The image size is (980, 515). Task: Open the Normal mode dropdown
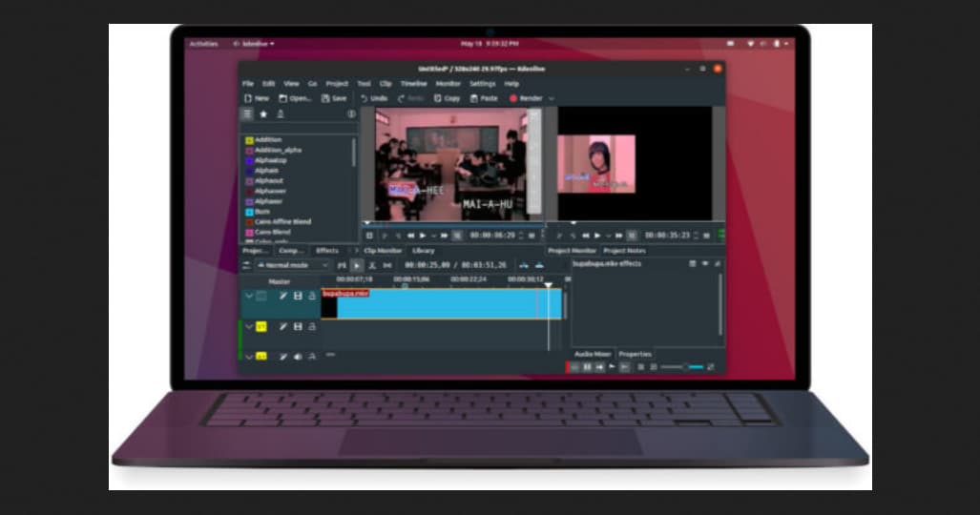pyautogui.click(x=291, y=265)
